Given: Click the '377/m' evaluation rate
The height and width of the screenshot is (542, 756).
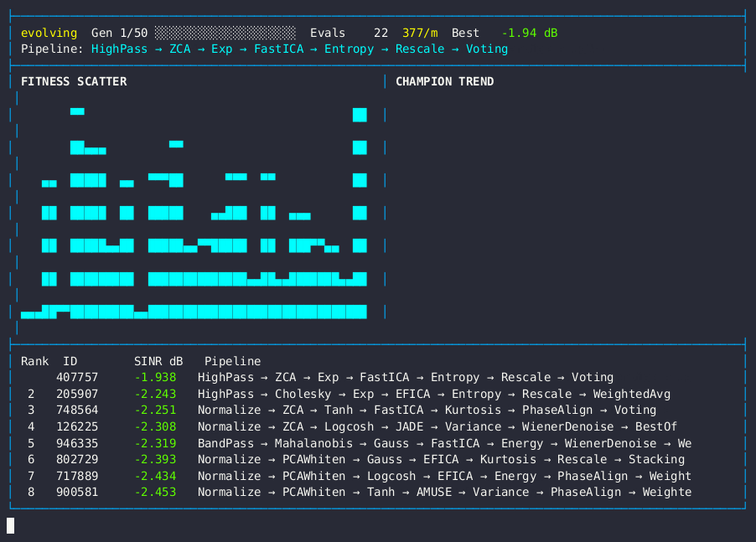Looking at the screenshot, I should [420, 33].
